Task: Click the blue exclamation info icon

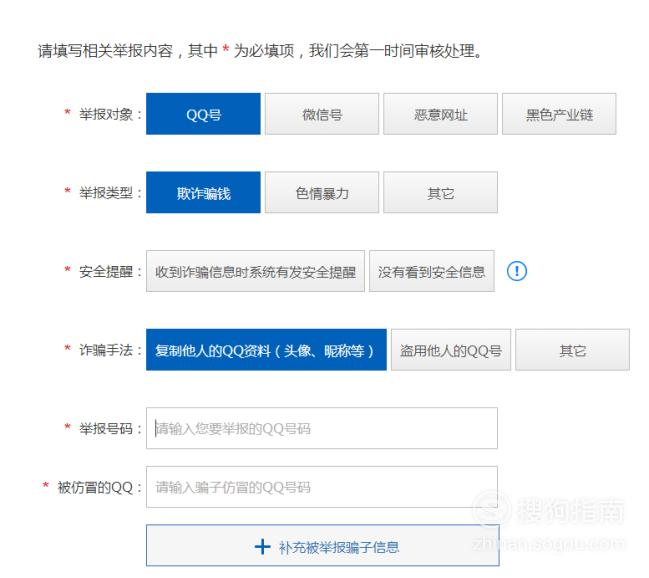Action: (517, 271)
